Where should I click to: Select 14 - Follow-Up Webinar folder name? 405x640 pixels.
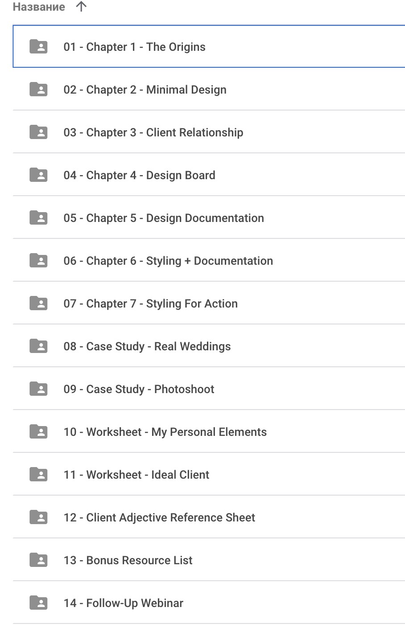click(x=123, y=603)
